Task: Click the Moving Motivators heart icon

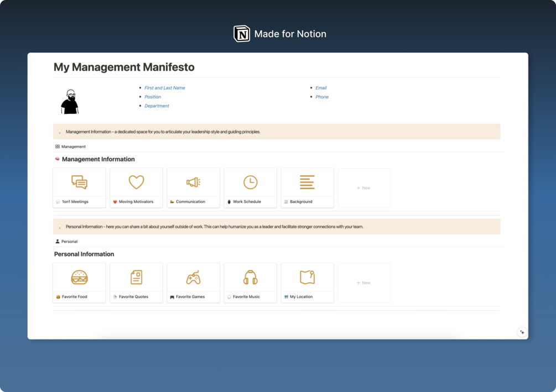Action: coord(136,182)
